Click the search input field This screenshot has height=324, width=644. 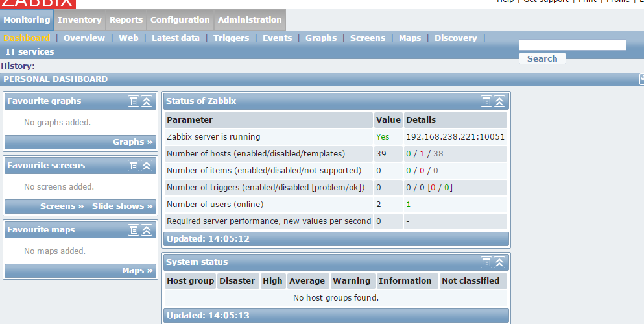pyautogui.click(x=573, y=44)
